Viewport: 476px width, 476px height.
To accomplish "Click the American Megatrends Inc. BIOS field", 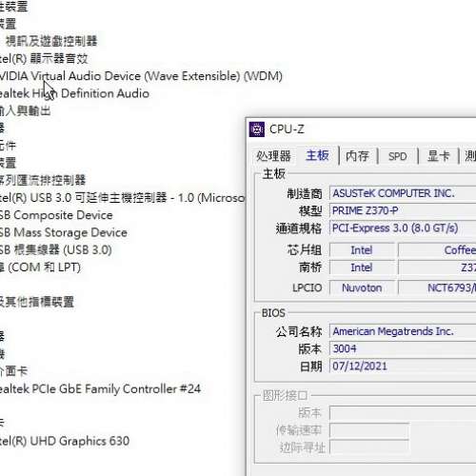I will 403,331.
